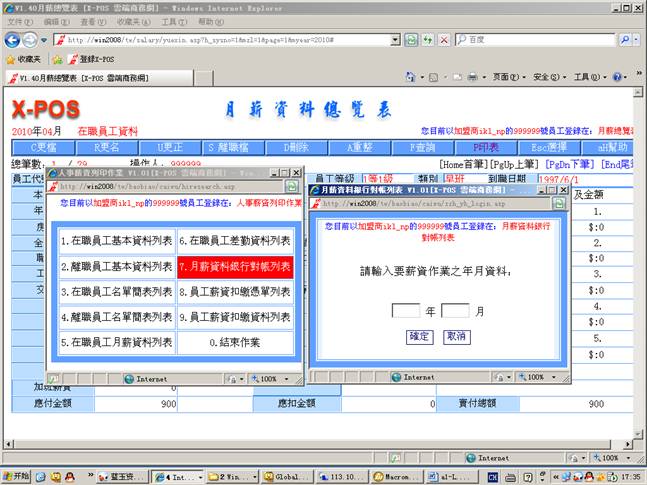Click the 月 month input field
This screenshot has height=485, width=647.
[455, 311]
